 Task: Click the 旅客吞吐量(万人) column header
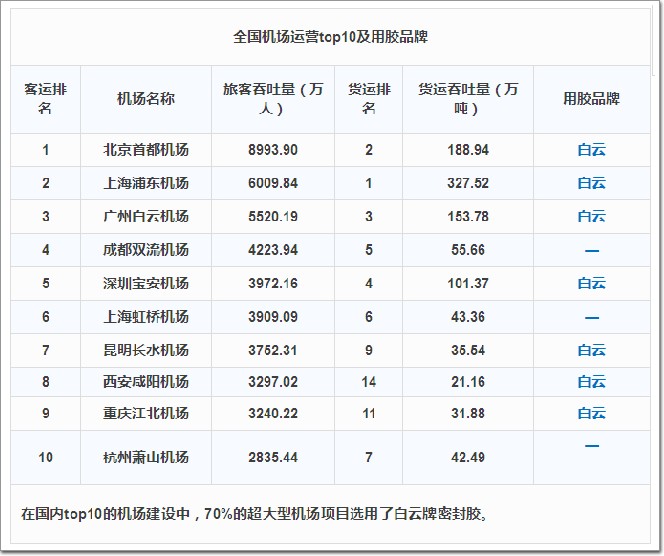272,99
